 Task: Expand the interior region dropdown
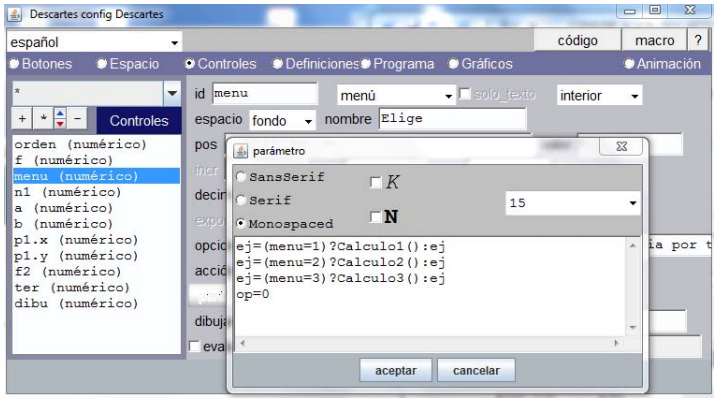(599, 95)
